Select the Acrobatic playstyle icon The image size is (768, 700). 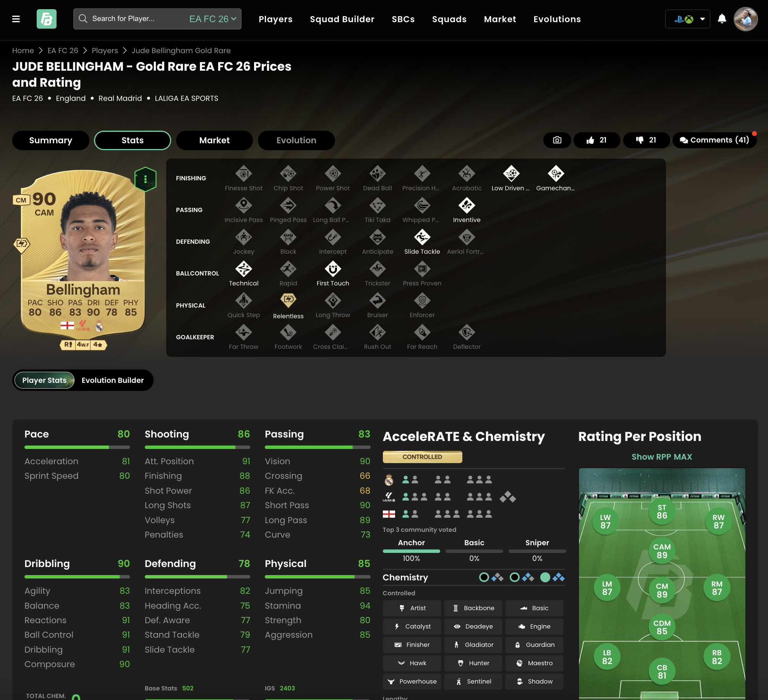(x=467, y=174)
